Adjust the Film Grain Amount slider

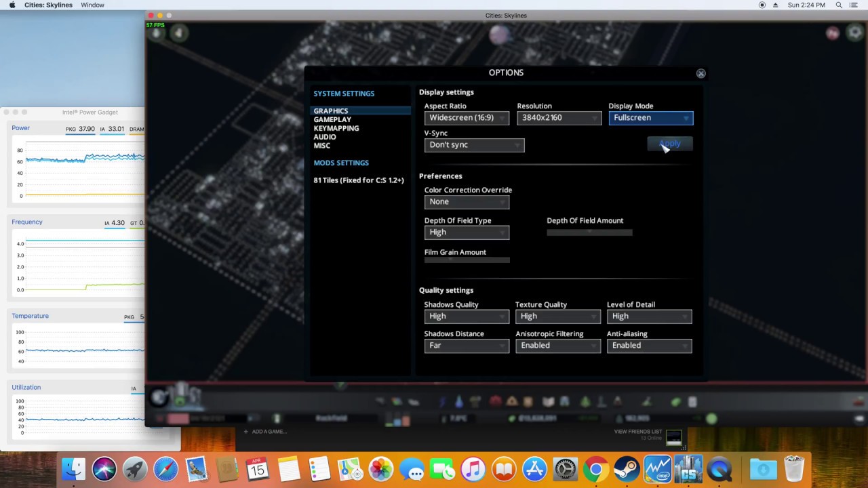(x=467, y=260)
